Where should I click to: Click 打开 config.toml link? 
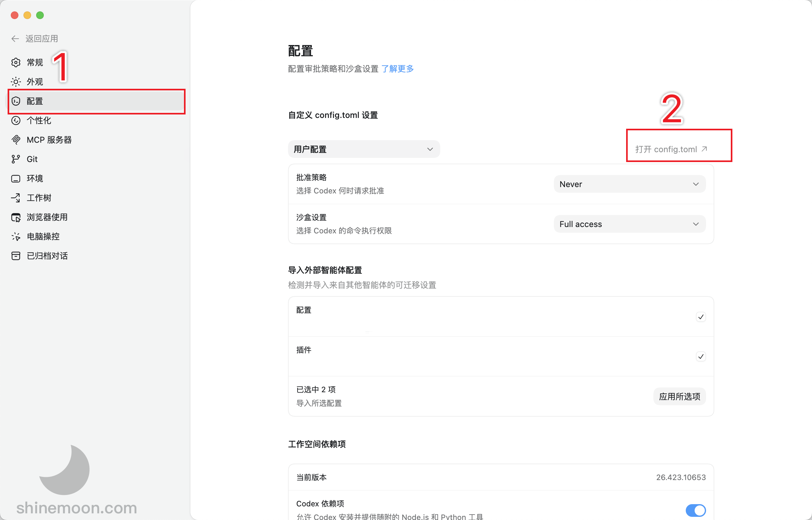(x=671, y=149)
